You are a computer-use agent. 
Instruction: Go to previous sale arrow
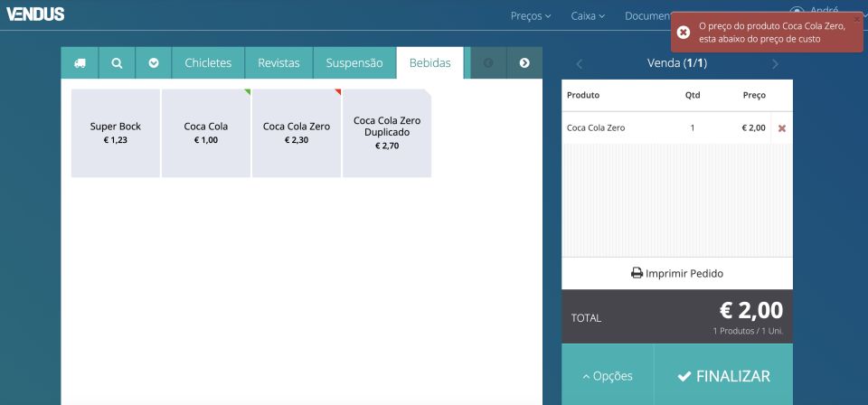coord(580,64)
